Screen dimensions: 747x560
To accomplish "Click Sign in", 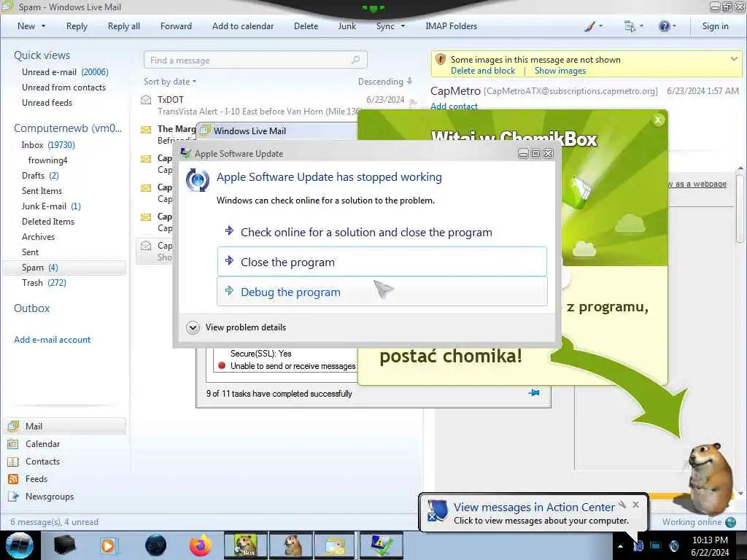I will pyautogui.click(x=715, y=26).
